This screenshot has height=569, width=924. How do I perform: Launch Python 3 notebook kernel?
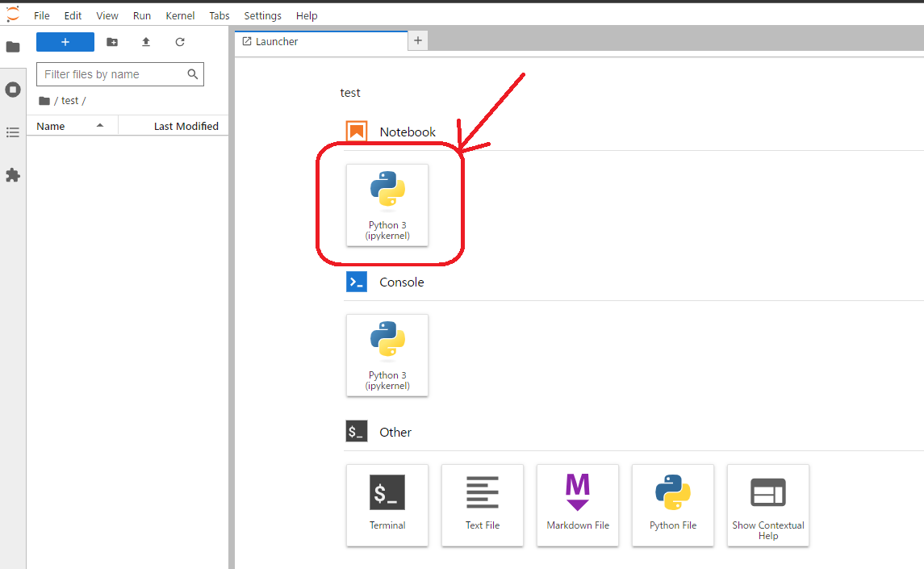pyautogui.click(x=387, y=205)
